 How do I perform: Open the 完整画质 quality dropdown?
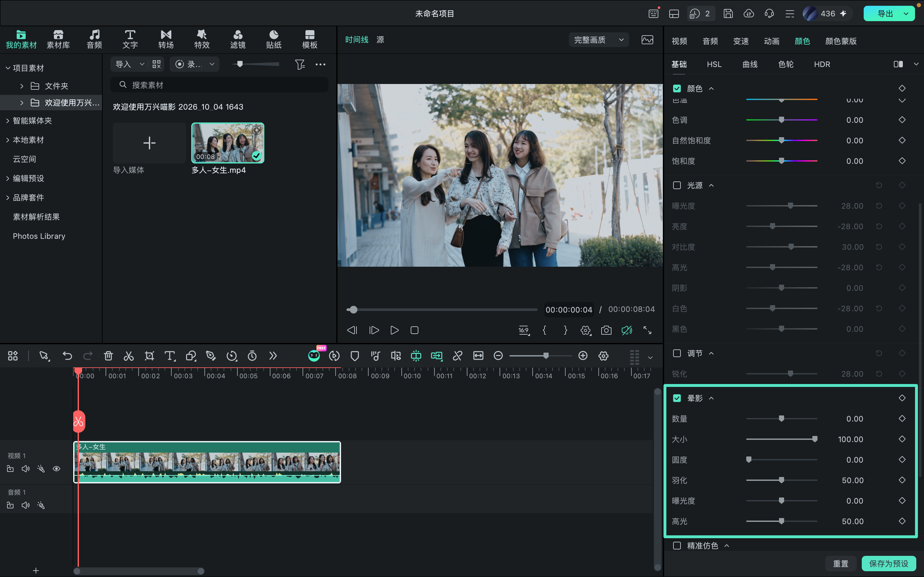point(599,40)
